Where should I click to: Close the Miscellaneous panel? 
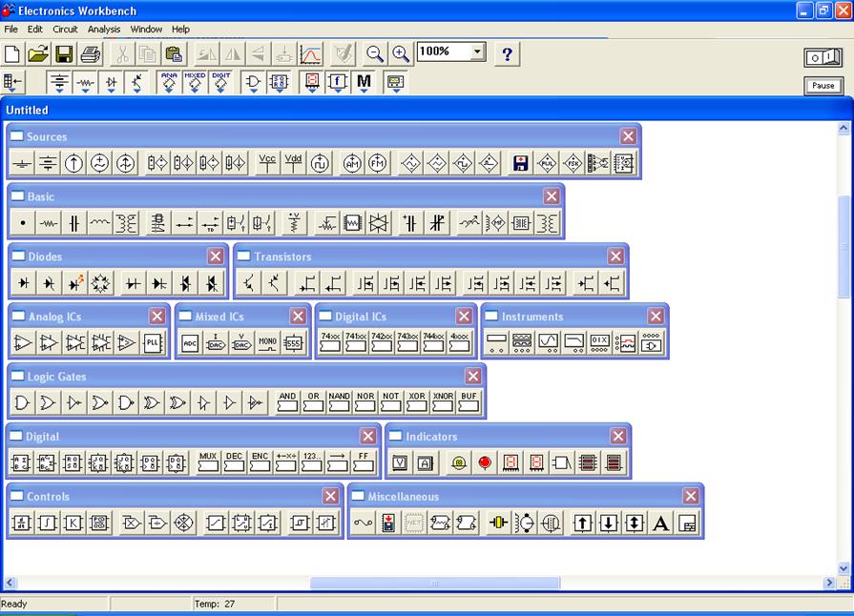691,496
